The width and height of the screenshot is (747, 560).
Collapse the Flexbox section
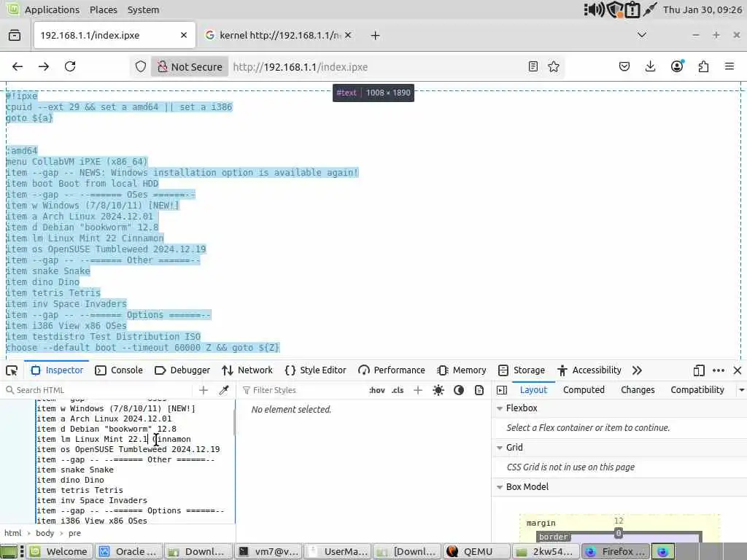tap(500, 408)
